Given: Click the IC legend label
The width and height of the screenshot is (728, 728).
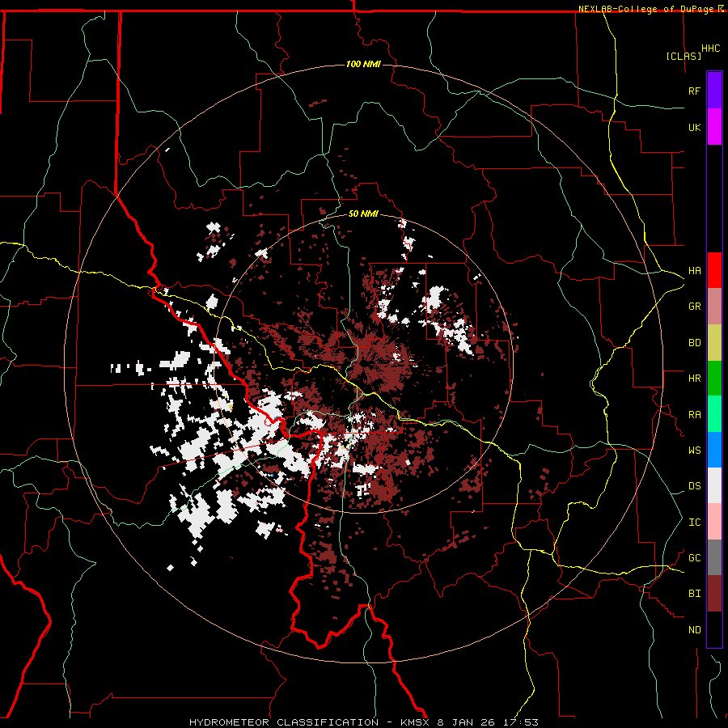Looking at the screenshot, I should pyautogui.click(x=694, y=523).
